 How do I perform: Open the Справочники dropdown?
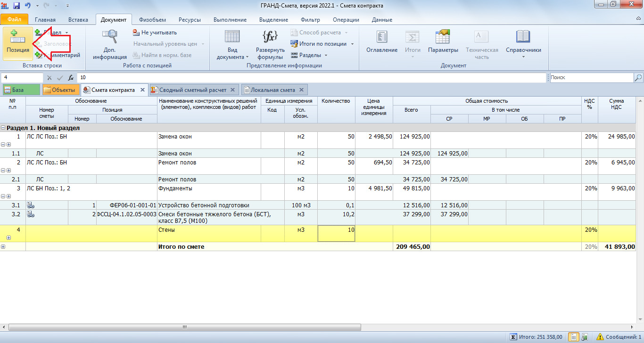tap(523, 44)
